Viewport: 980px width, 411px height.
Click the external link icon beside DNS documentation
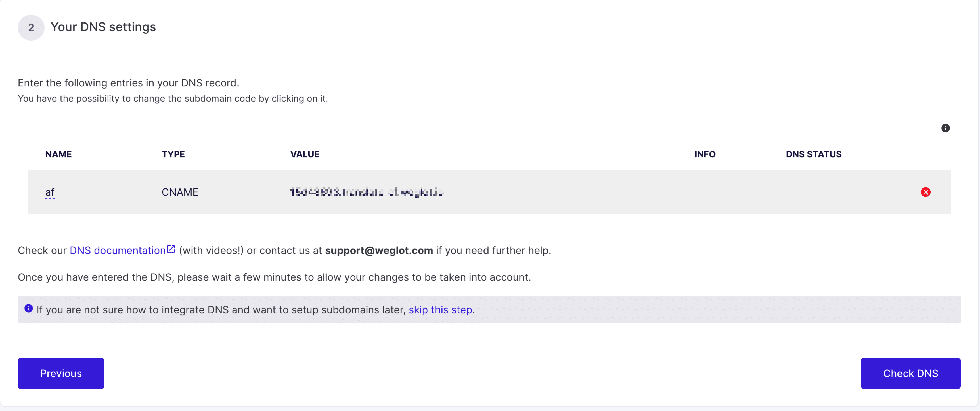pyautogui.click(x=171, y=249)
